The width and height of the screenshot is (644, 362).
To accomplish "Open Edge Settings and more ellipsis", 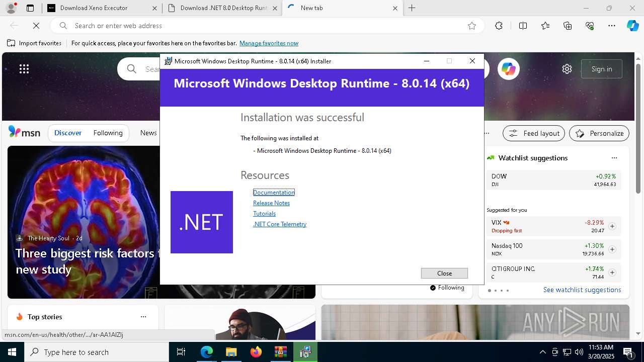I will (x=612, y=26).
